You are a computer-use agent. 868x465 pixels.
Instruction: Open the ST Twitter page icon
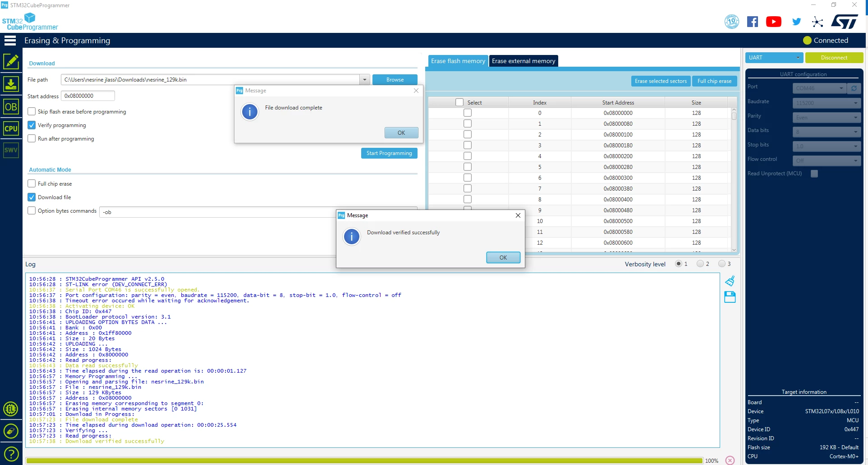pos(797,22)
